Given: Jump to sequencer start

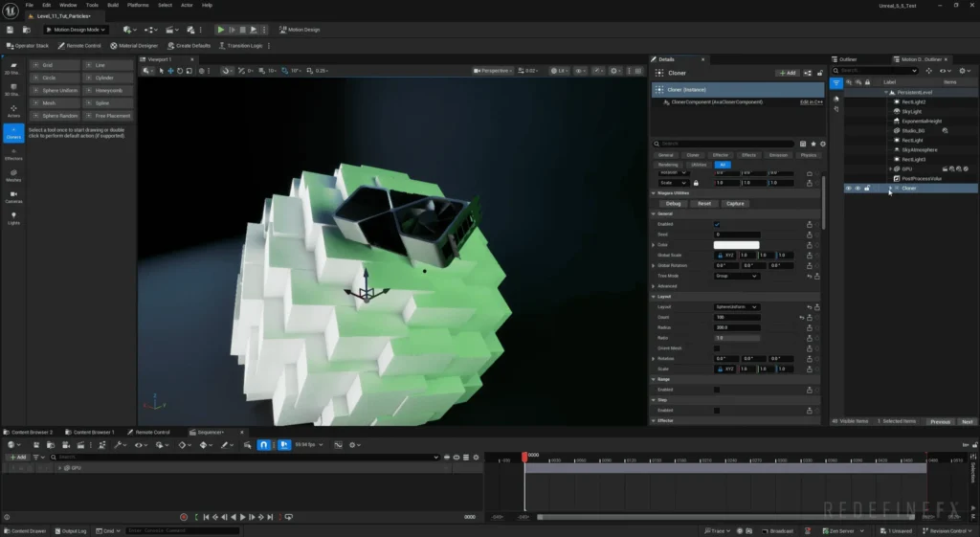Looking at the screenshot, I should click(x=207, y=517).
